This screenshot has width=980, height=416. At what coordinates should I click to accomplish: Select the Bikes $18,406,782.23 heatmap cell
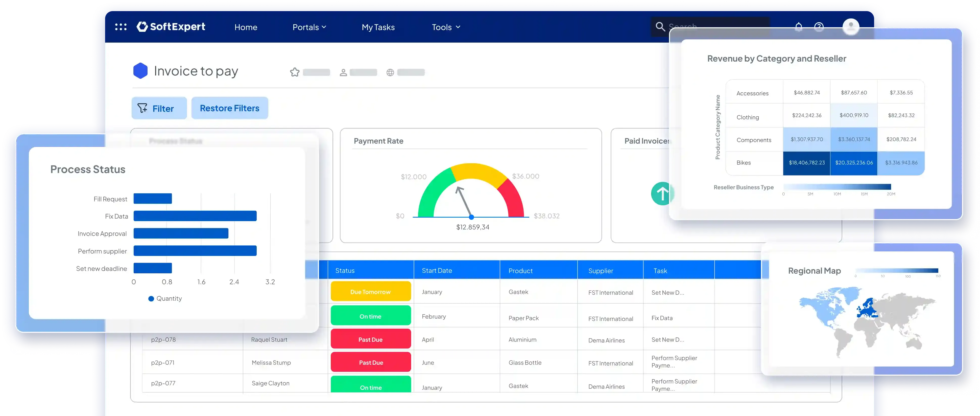pyautogui.click(x=806, y=163)
